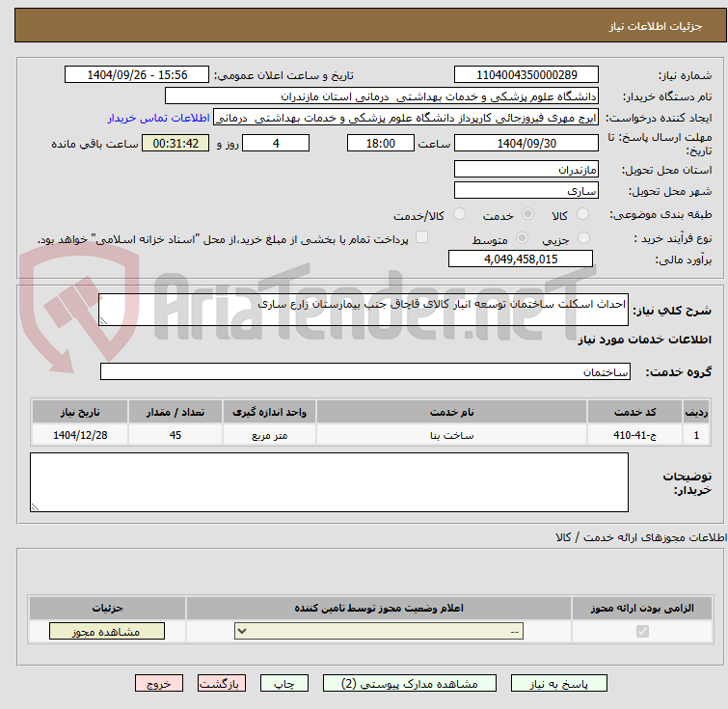Click the response deadline date 1404/09/30 field
The height and width of the screenshot is (709, 728).
coord(526,143)
